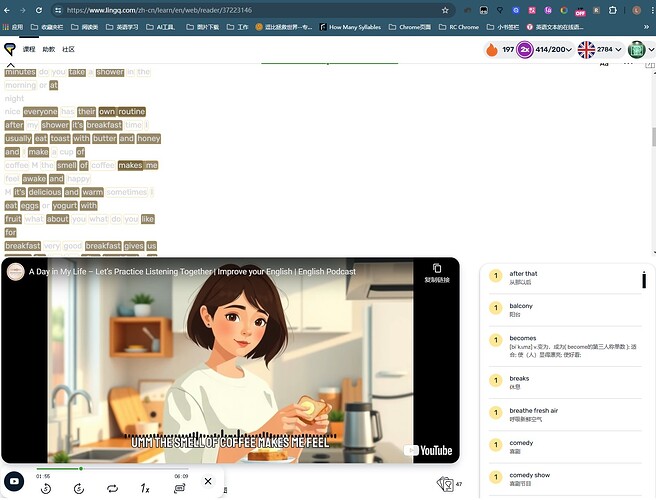Select the 'balcony' vocabulary entry

coord(565,310)
